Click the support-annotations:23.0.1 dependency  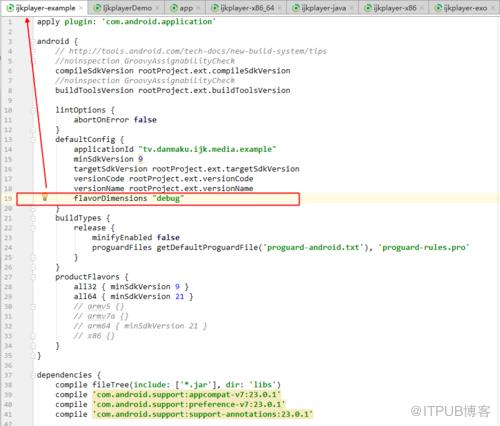pos(203,414)
